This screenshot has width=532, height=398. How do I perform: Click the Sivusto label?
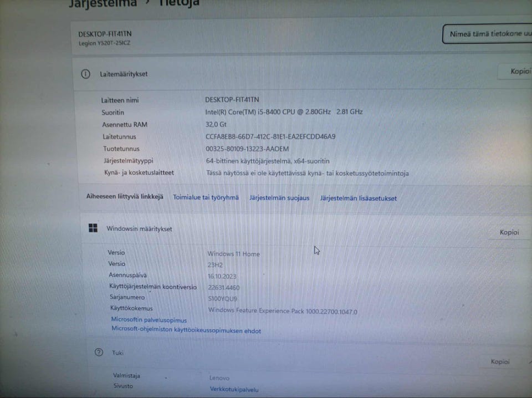coord(123,386)
